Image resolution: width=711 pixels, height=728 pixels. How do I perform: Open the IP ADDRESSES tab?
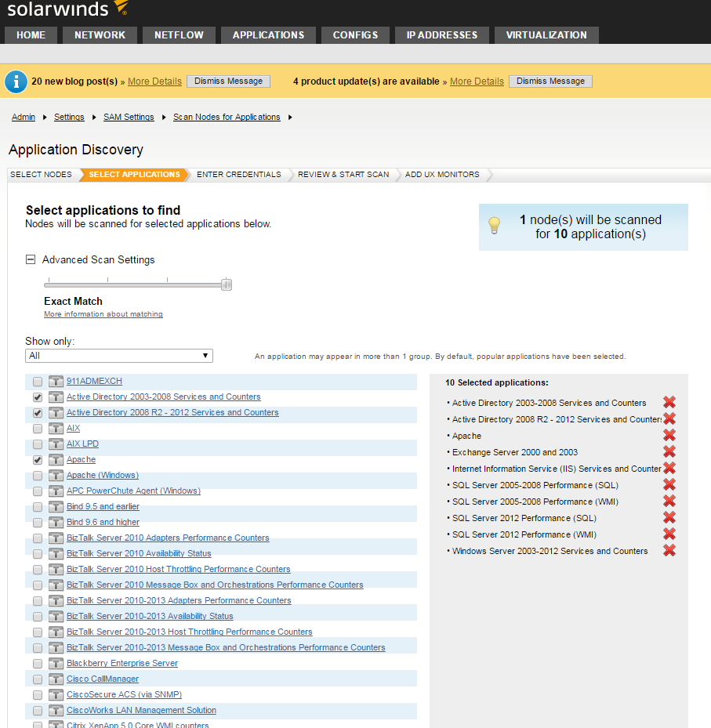click(441, 34)
